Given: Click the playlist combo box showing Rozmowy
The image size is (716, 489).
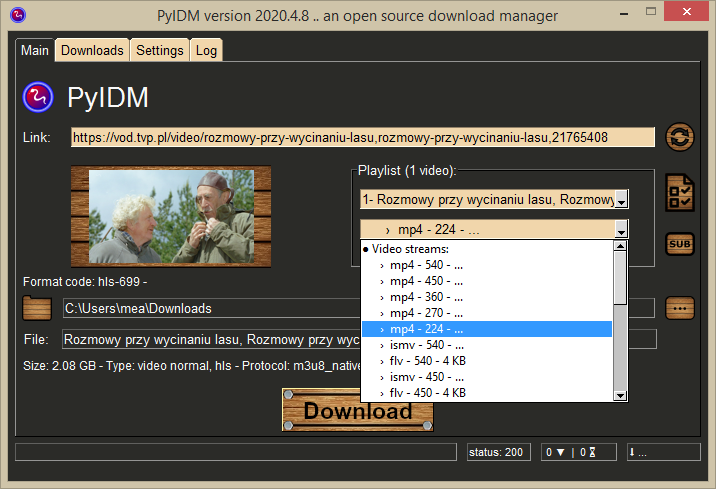Looking at the screenshot, I should coord(494,200).
